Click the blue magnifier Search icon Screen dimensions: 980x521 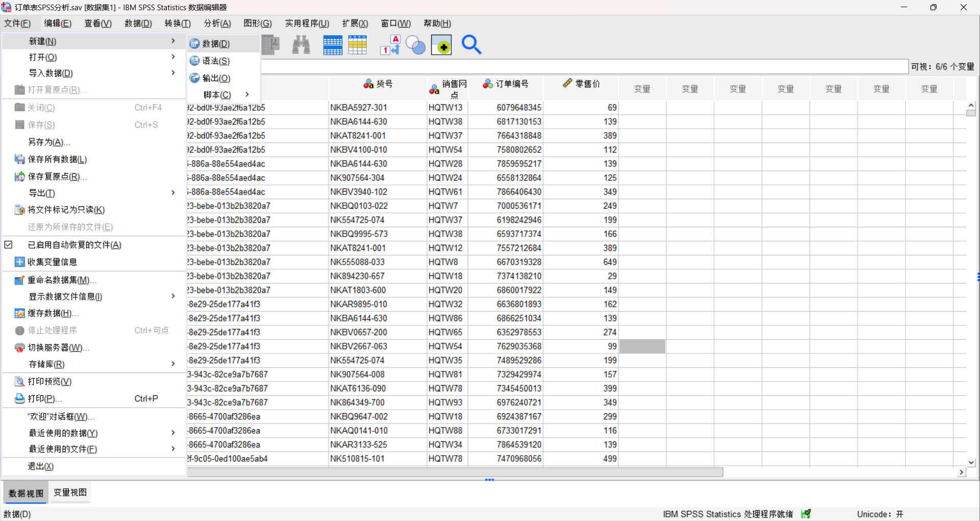tap(471, 45)
